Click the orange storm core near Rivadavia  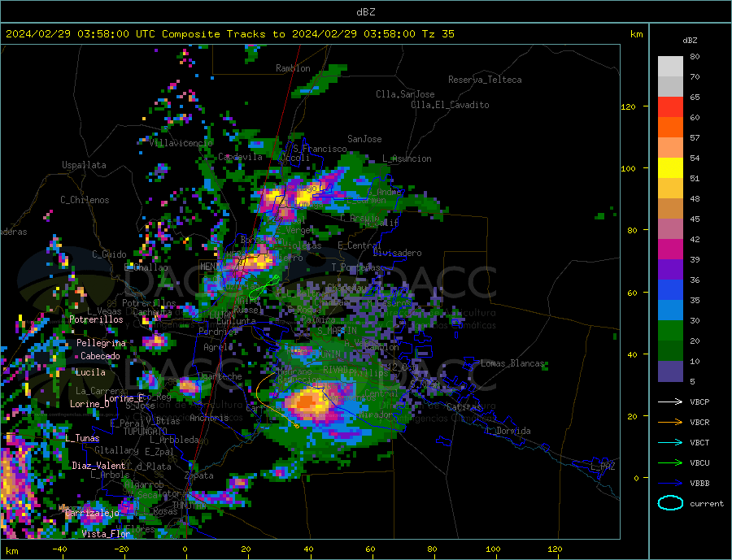pyautogui.click(x=307, y=401)
